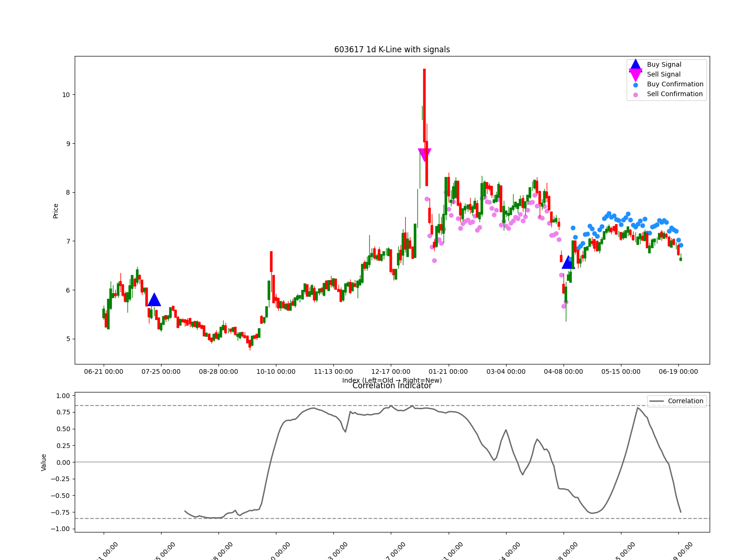Click the correlation tick label '0.00'

(x=63, y=462)
